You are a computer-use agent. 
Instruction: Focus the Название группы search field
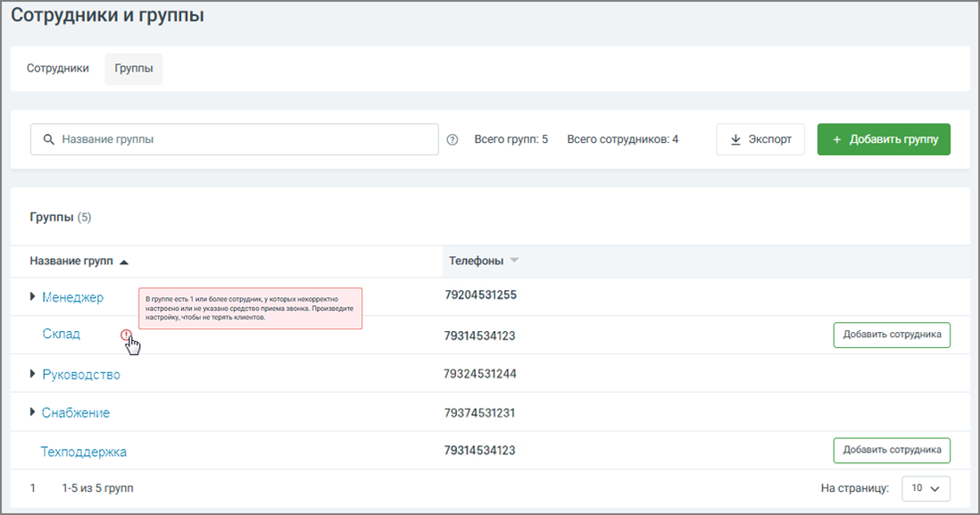click(235, 139)
